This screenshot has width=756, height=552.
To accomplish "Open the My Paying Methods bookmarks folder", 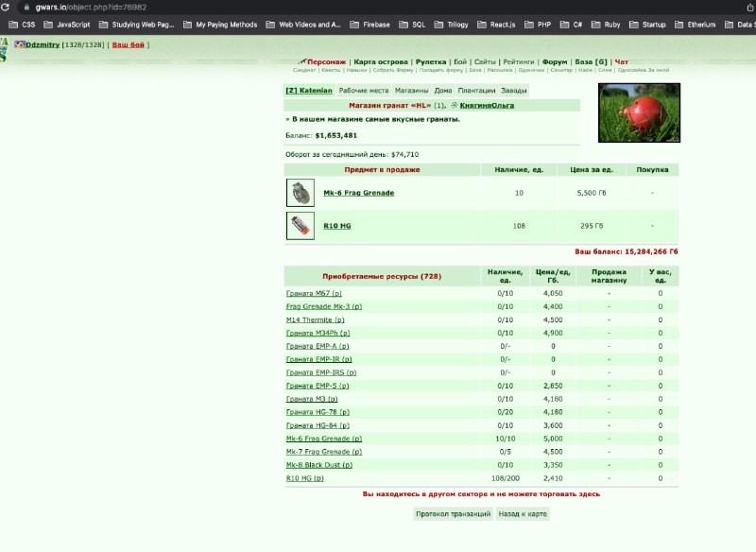I will [220, 25].
